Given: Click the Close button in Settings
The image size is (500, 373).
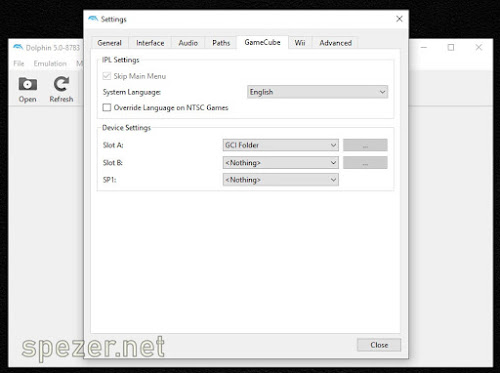Looking at the screenshot, I should tap(379, 345).
